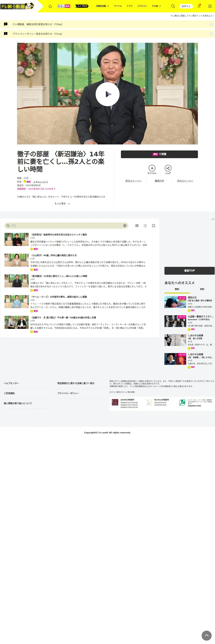Select the 有料 recommendations tab

coord(202,289)
